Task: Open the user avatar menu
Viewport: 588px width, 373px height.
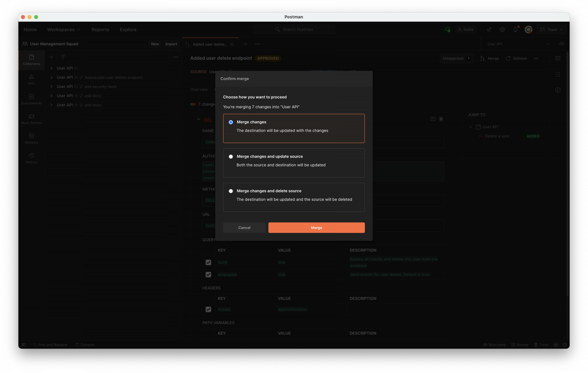Action: (529, 29)
